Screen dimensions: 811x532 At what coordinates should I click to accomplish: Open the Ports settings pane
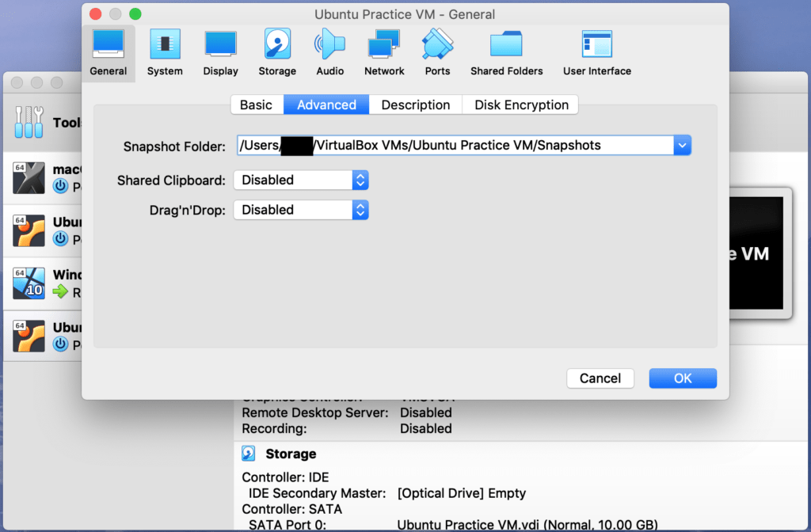click(x=437, y=54)
